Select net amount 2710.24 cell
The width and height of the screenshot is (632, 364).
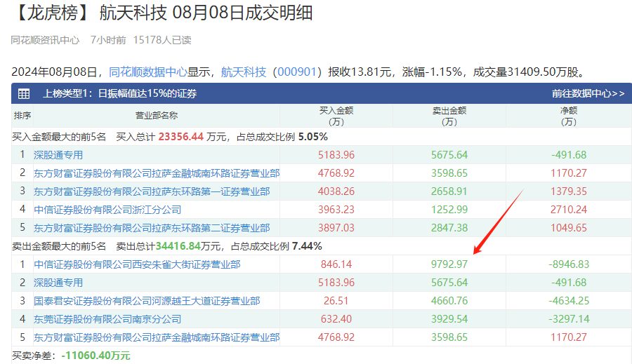coord(569,210)
